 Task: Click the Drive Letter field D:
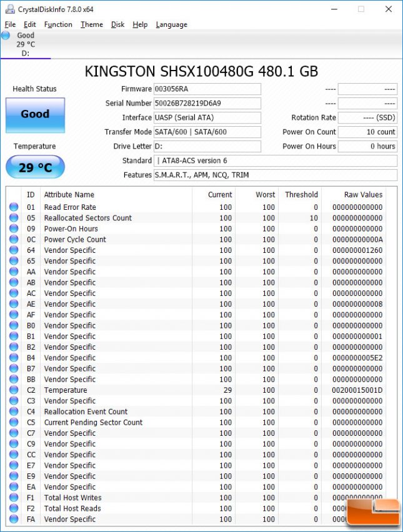(207, 146)
